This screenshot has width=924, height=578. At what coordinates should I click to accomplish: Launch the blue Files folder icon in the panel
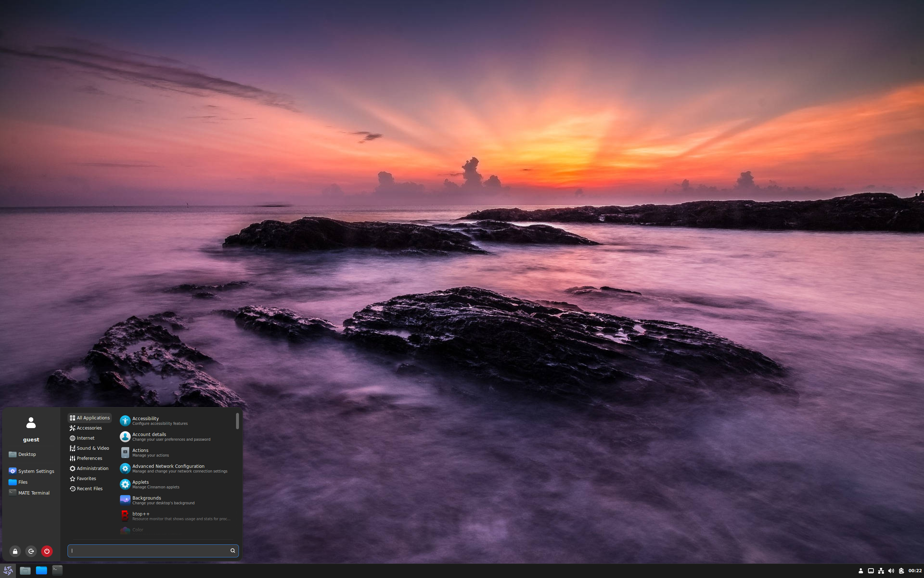point(41,571)
